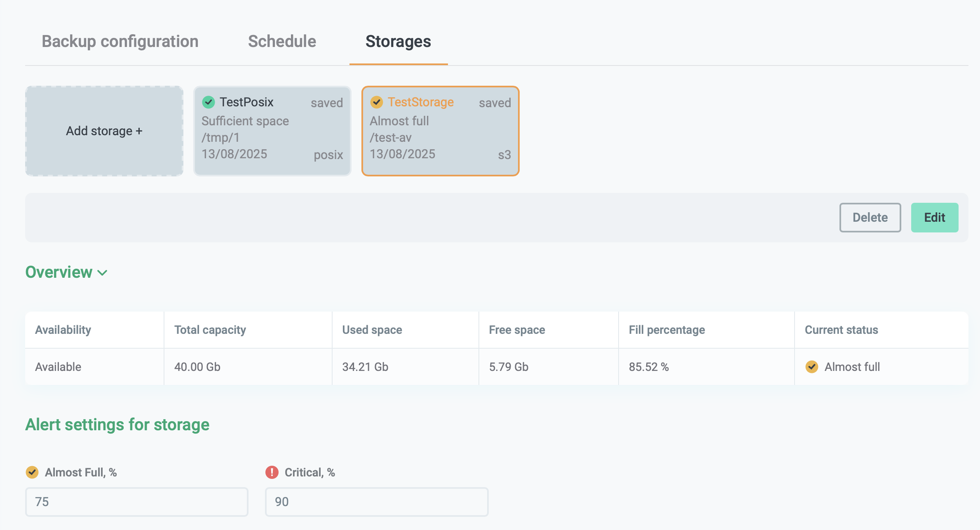Open the Schedule tab

tap(281, 41)
